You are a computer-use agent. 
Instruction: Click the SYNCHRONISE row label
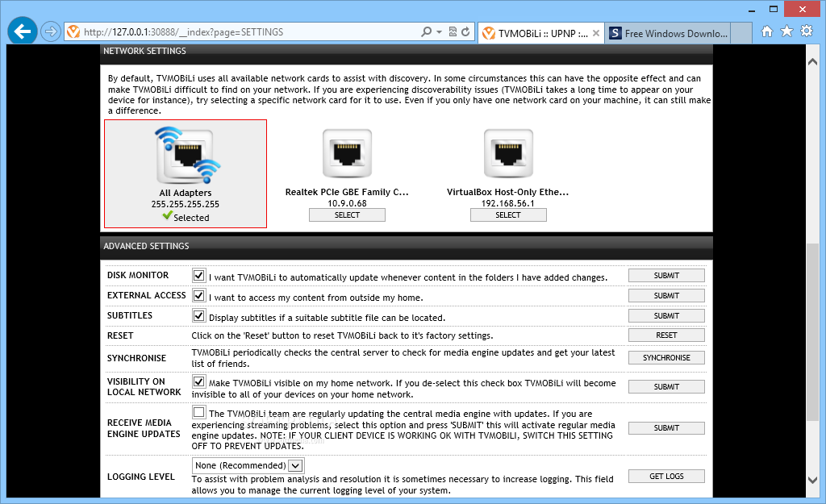pos(136,358)
